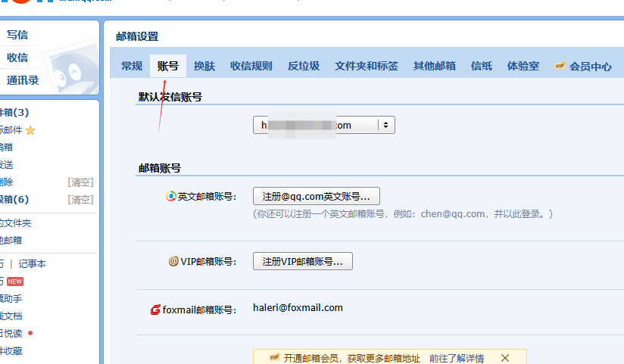The height and width of the screenshot is (364, 624).
Task: Click the yellow star starred-mail icon
Action: (x=30, y=130)
